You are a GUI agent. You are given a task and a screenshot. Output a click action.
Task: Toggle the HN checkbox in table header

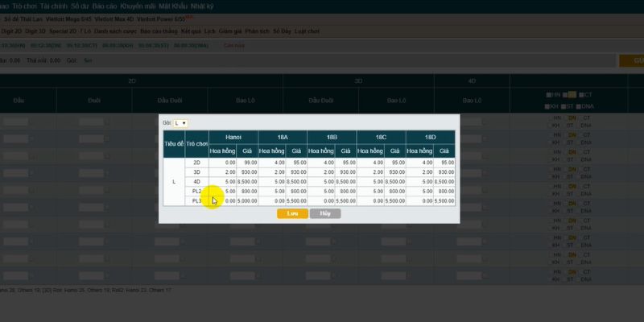[x=547, y=95]
